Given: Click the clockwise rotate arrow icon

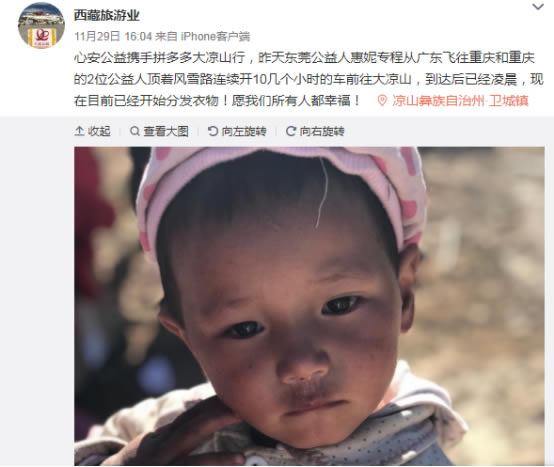Looking at the screenshot, I should pos(291,131).
